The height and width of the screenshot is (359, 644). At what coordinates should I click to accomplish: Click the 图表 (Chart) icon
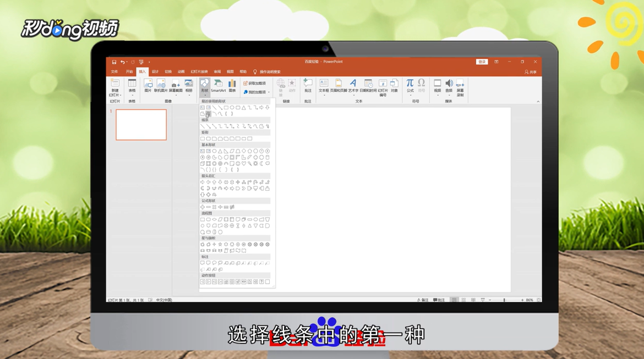[x=232, y=85]
